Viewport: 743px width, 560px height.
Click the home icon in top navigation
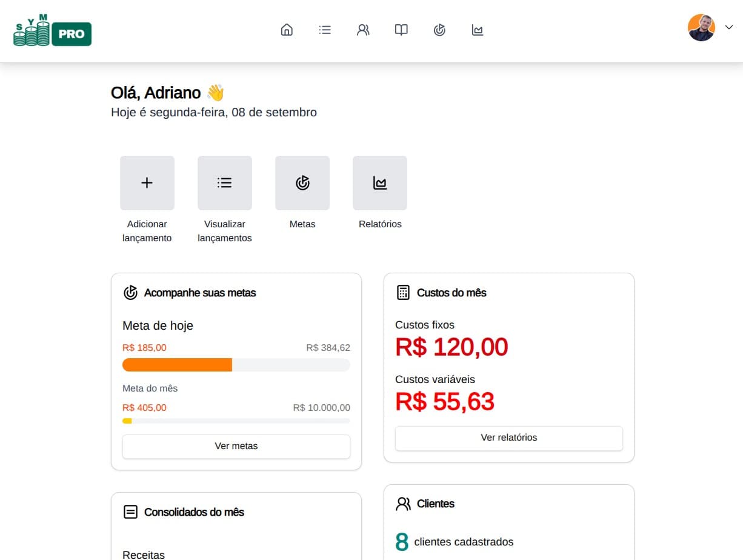click(287, 30)
